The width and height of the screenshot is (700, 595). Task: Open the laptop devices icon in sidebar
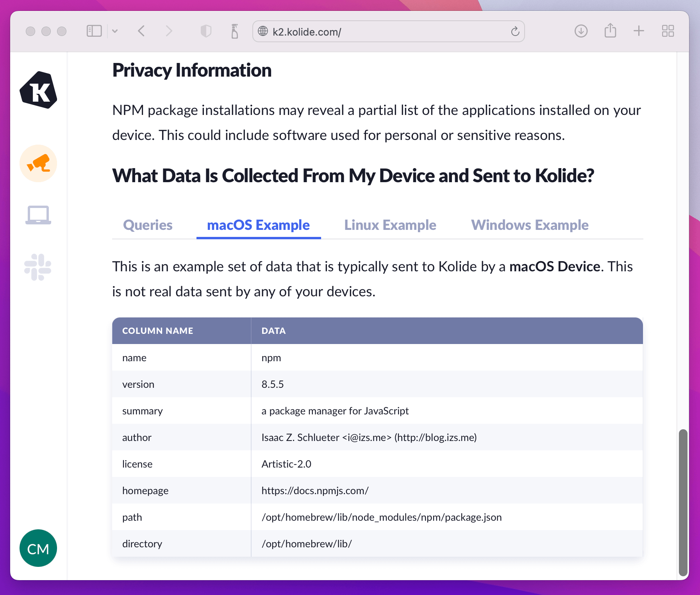38,215
